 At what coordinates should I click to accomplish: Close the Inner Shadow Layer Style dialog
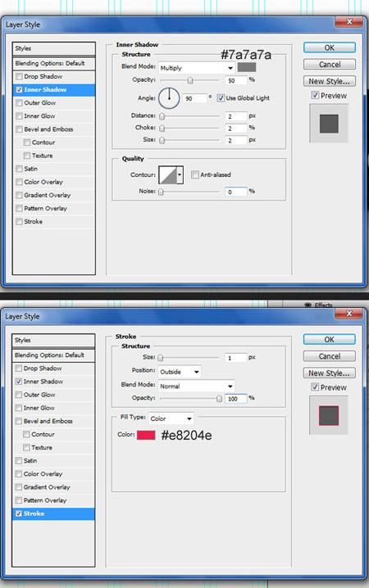click(x=348, y=22)
